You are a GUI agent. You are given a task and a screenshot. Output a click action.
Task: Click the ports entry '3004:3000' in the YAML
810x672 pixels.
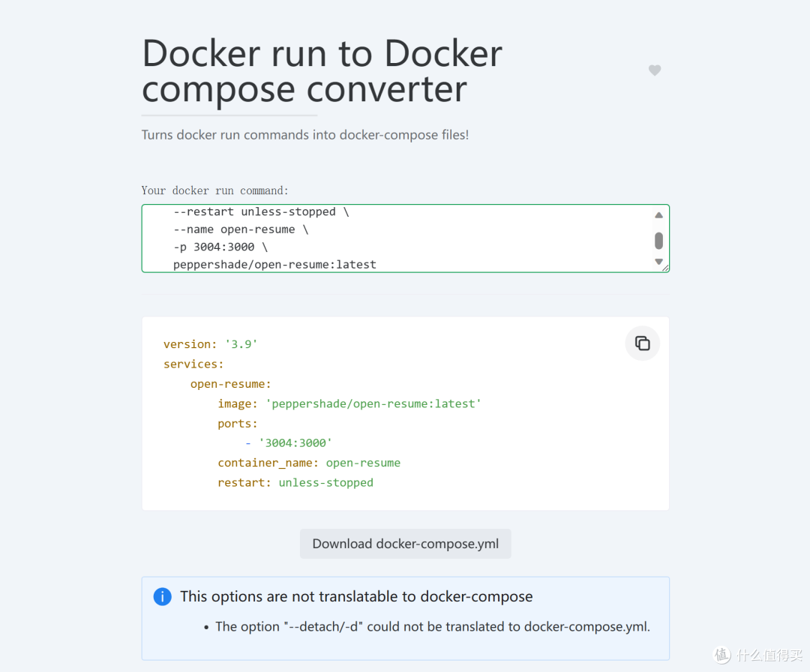coord(295,442)
